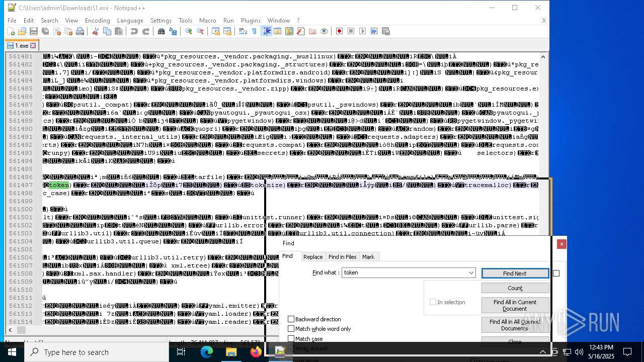Click the Count button

(515, 288)
